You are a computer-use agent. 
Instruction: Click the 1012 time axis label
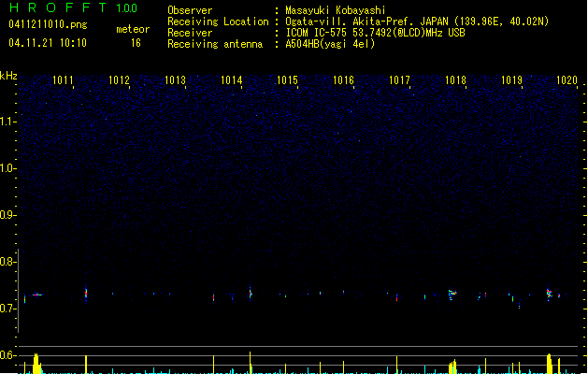pyautogui.click(x=119, y=80)
